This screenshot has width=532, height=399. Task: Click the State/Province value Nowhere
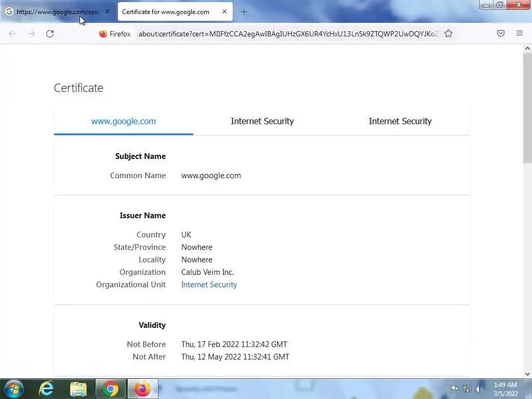click(197, 247)
